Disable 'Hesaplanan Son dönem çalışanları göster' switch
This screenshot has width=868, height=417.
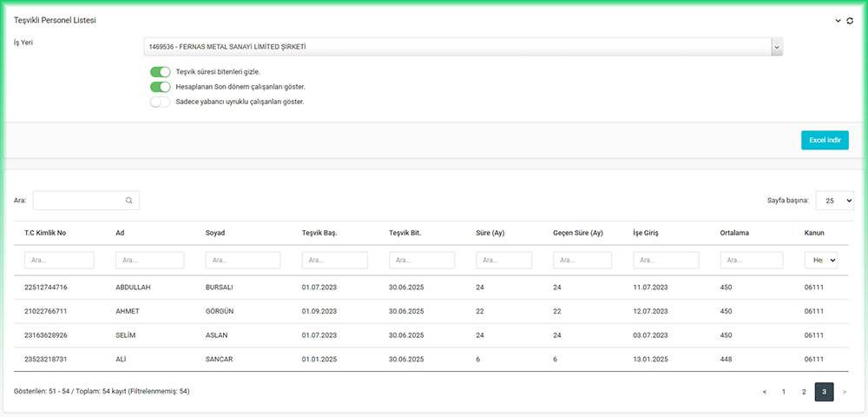pos(160,87)
